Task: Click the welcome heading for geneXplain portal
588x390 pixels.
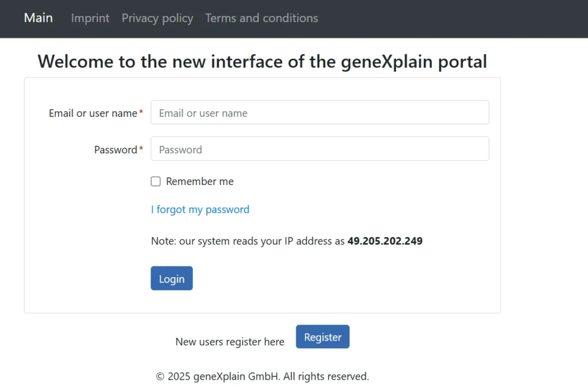Action: coord(262,61)
